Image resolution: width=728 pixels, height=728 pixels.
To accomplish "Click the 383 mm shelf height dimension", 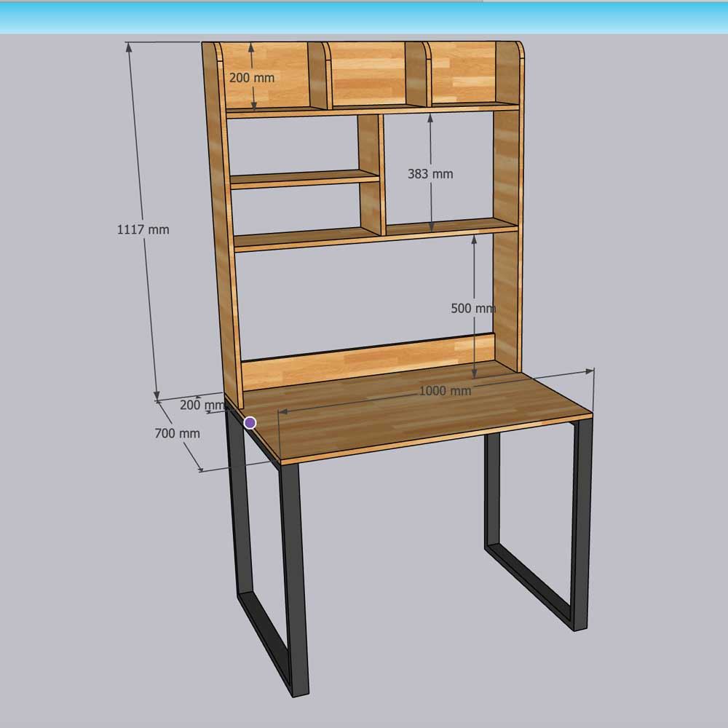I will [430, 174].
